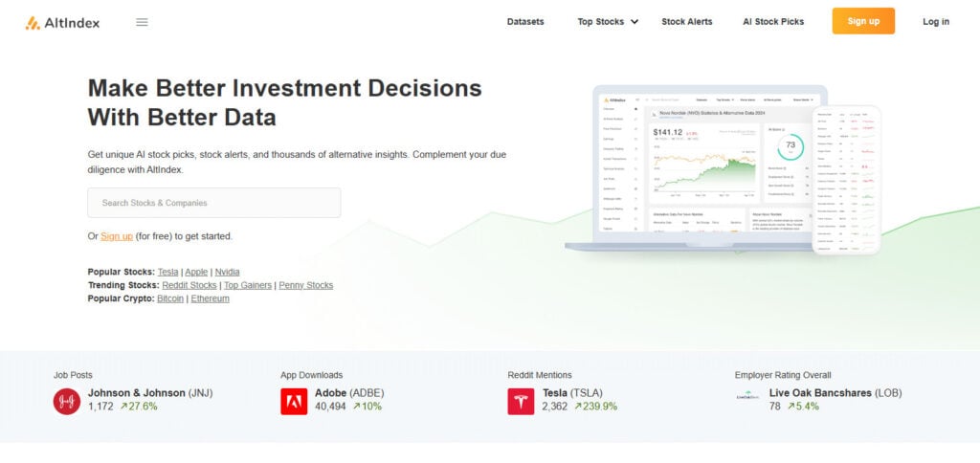Click the AltIndex logo
This screenshot has height=463, width=980.
(x=62, y=23)
